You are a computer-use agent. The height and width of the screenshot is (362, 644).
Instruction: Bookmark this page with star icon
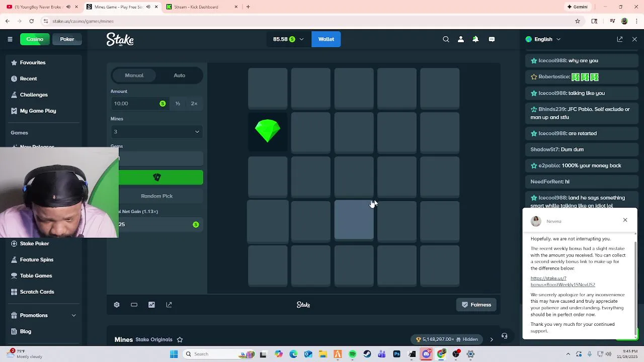[x=578, y=21]
